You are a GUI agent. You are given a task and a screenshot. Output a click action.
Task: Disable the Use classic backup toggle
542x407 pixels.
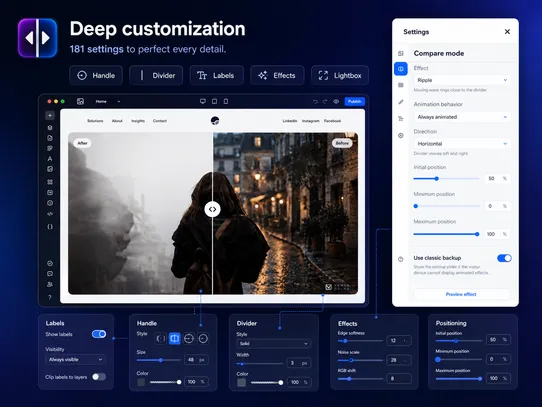(x=504, y=258)
